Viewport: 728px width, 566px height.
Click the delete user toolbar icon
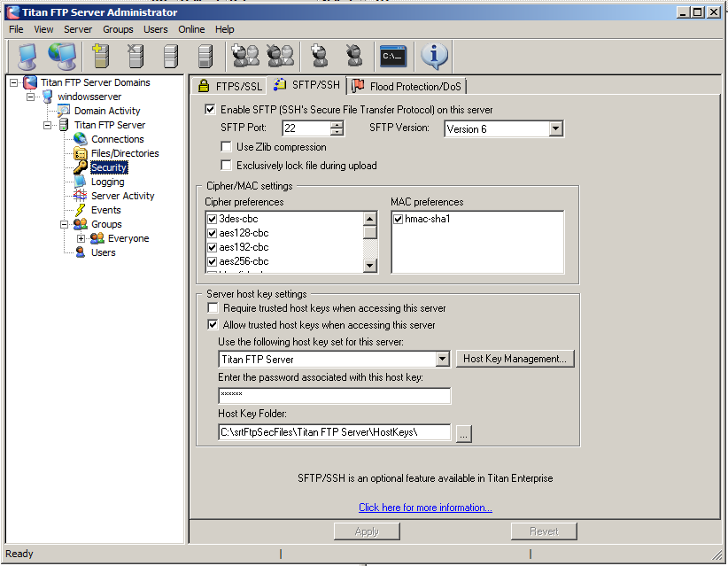(354, 56)
